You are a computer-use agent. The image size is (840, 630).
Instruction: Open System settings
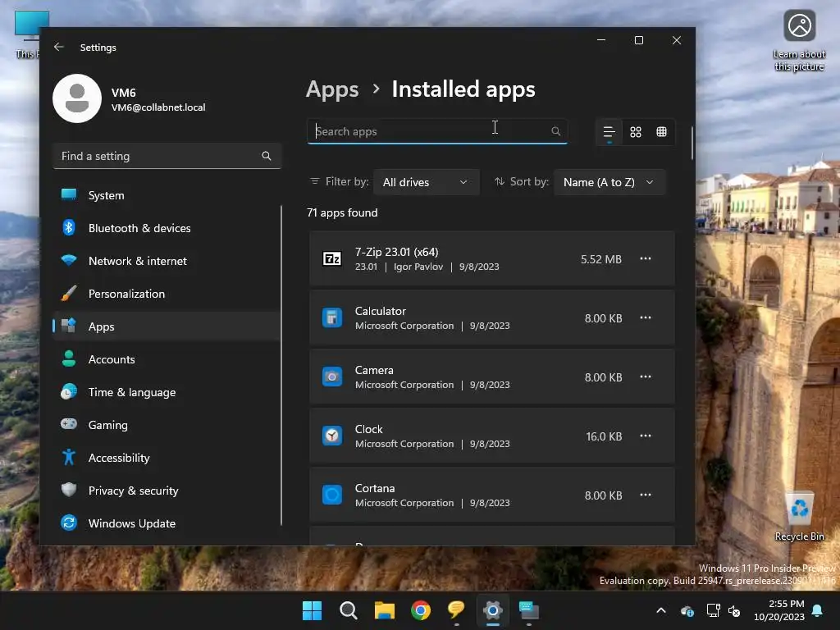tap(167, 195)
